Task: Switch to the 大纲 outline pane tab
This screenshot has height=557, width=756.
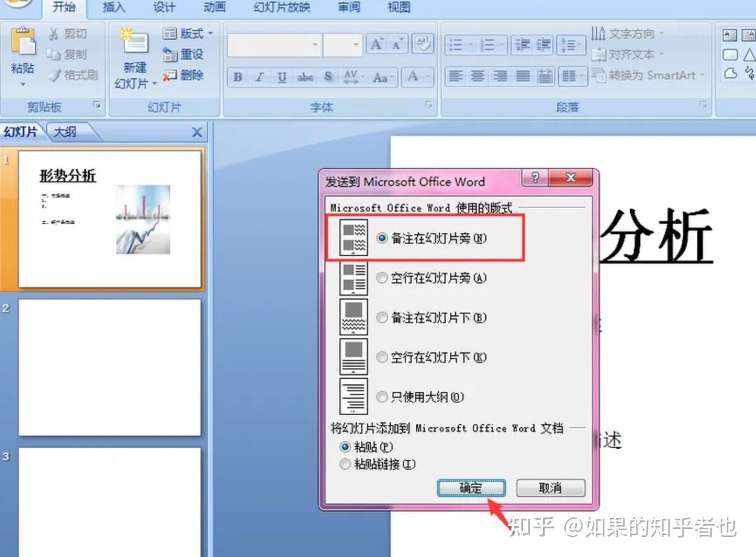Action: point(66,131)
